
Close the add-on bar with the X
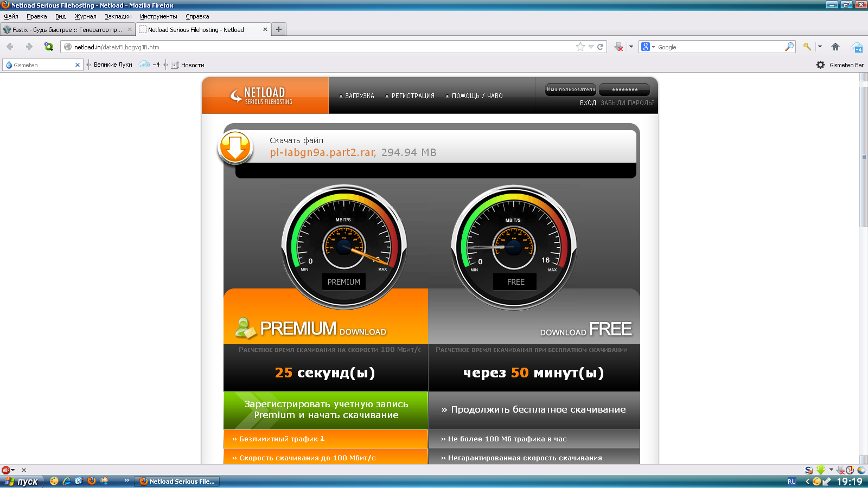tap(24, 470)
